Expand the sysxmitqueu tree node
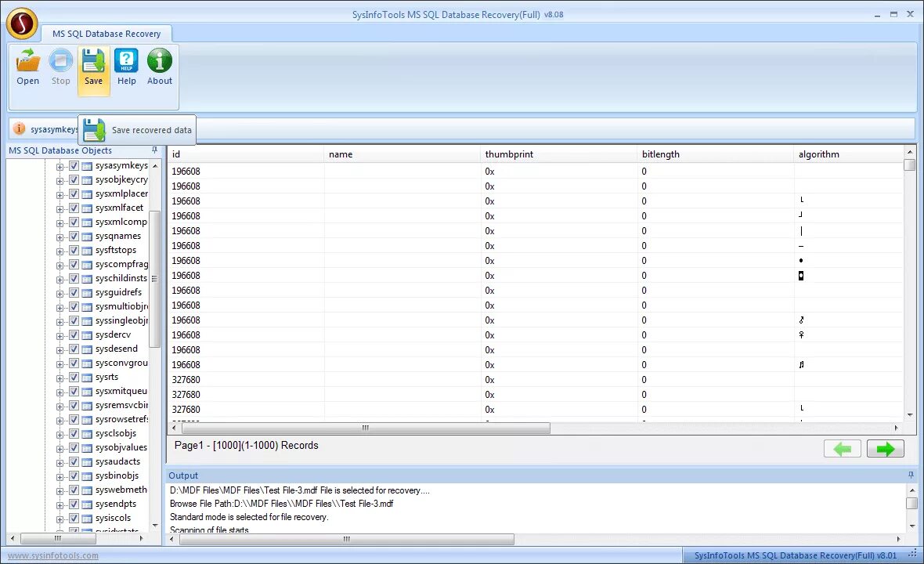 pyautogui.click(x=60, y=392)
